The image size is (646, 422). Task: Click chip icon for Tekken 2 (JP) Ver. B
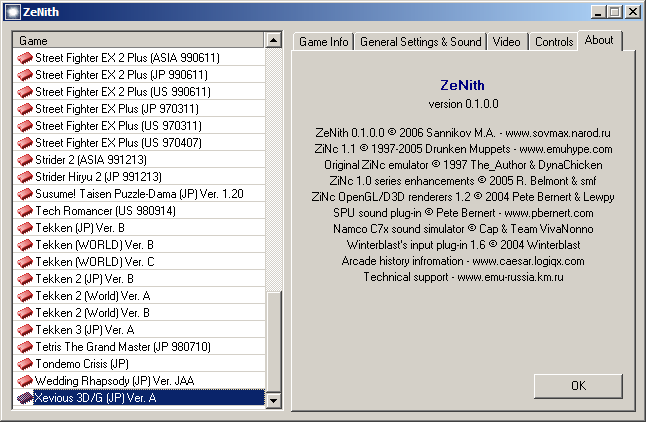[25, 279]
